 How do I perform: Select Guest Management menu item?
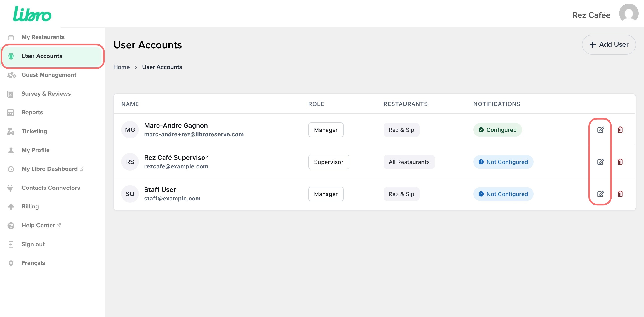click(x=49, y=75)
